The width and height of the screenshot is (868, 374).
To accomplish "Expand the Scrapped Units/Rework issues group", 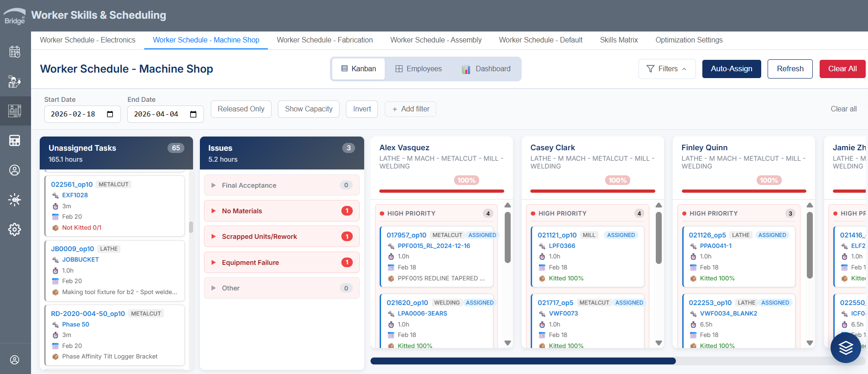I will (x=282, y=237).
